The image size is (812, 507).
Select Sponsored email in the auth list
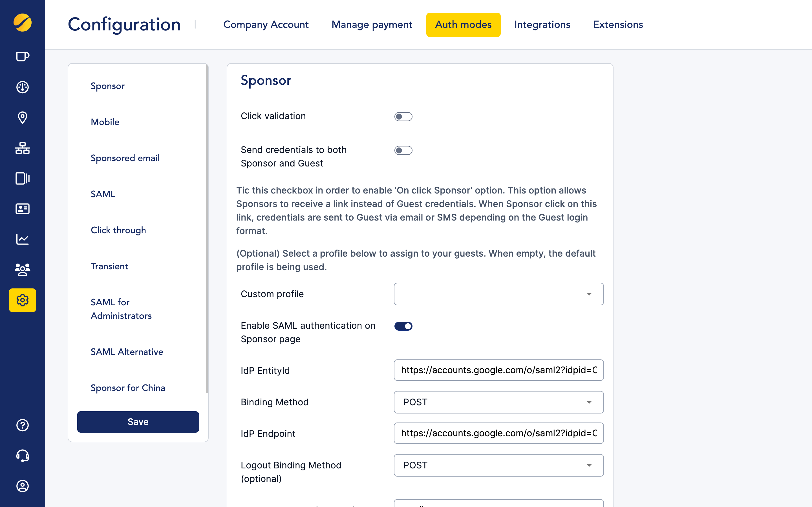pos(125,158)
